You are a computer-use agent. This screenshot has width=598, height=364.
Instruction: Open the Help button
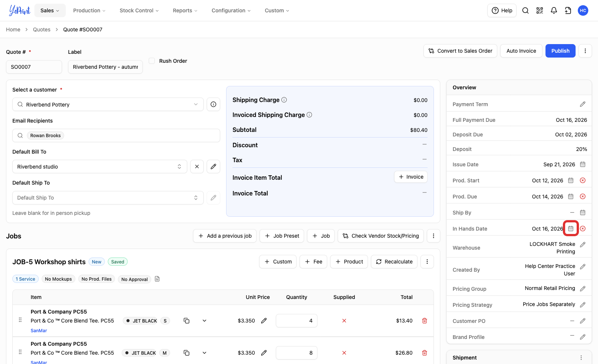click(502, 10)
